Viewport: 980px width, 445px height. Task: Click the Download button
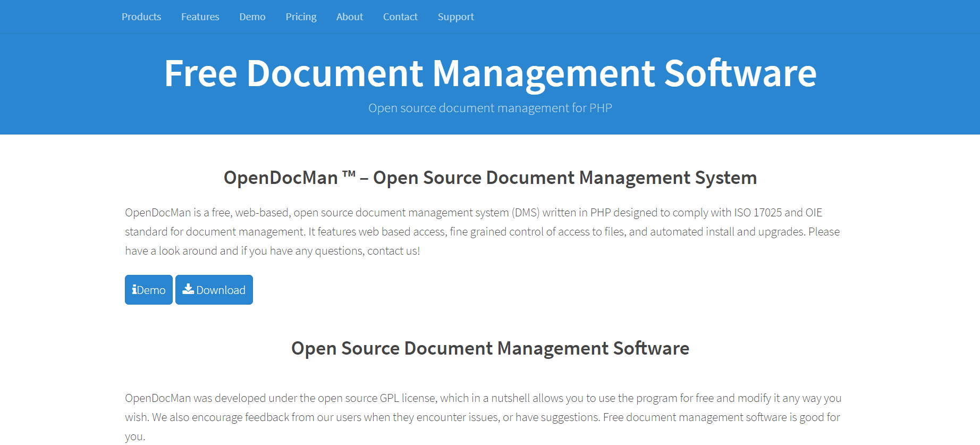coord(214,290)
